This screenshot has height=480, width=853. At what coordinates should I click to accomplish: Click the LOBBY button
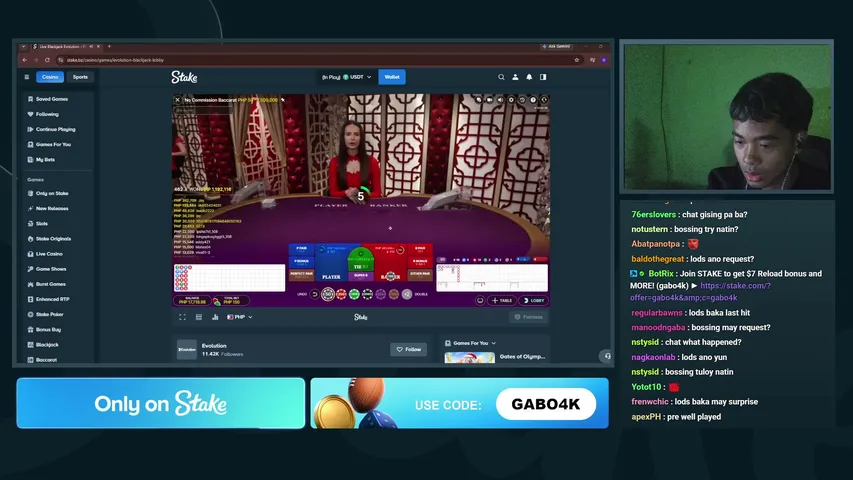533,300
